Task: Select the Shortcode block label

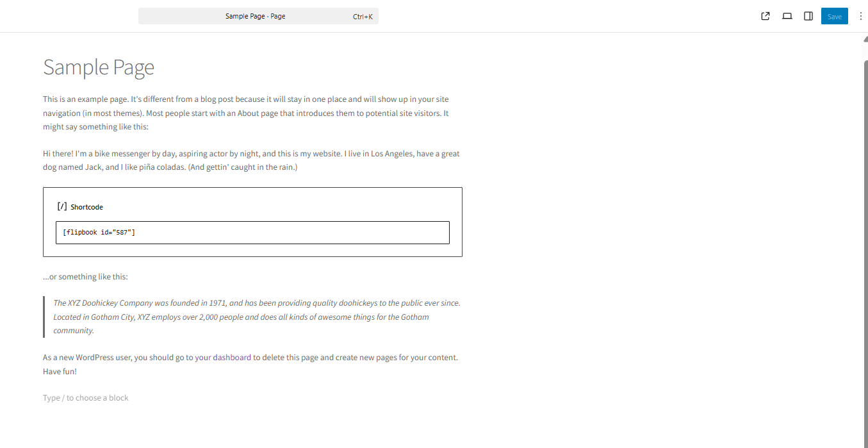Action: [x=86, y=207]
